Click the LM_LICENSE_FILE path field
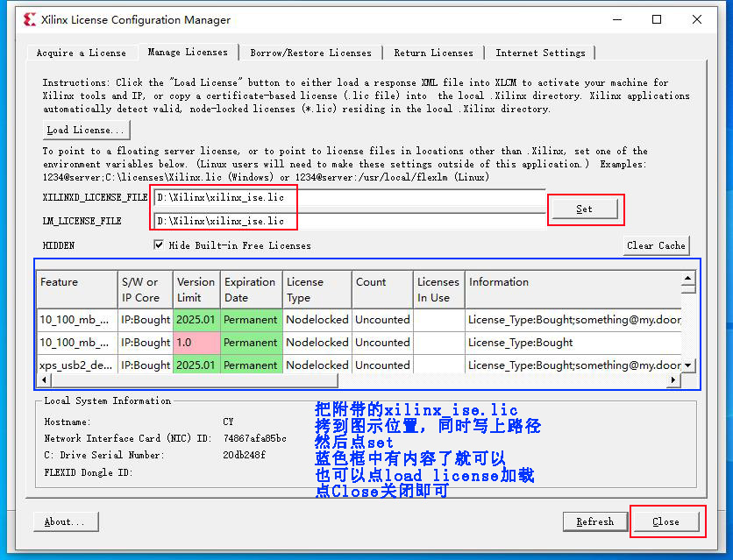 pyautogui.click(x=349, y=221)
